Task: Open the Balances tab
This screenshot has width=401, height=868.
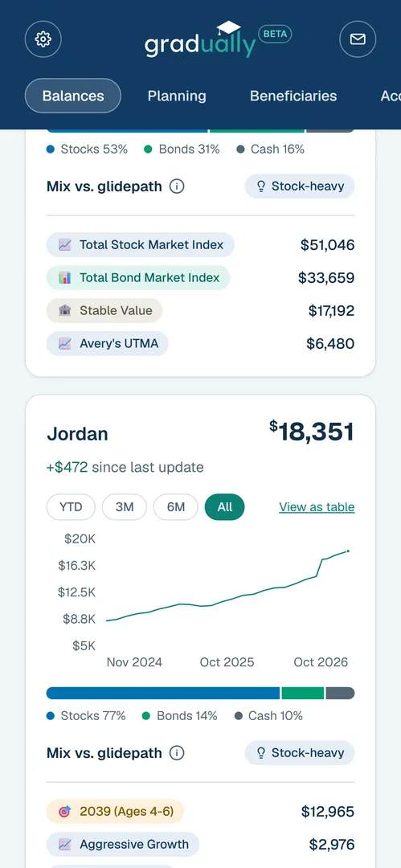Action: point(73,96)
